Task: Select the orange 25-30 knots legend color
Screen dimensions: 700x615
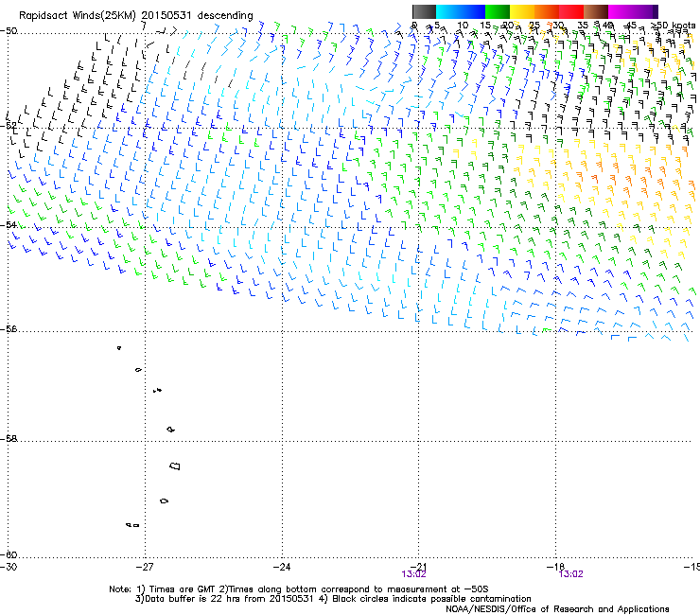Action: [x=547, y=11]
